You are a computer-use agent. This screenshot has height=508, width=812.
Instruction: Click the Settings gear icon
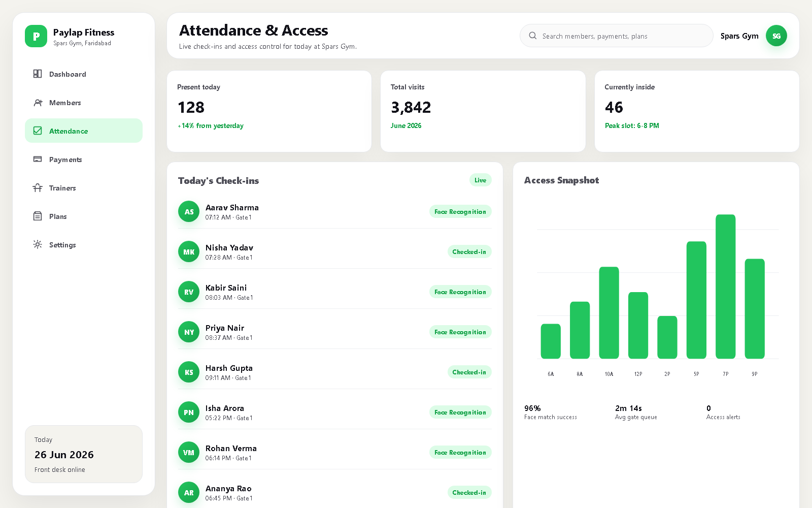click(x=38, y=244)
